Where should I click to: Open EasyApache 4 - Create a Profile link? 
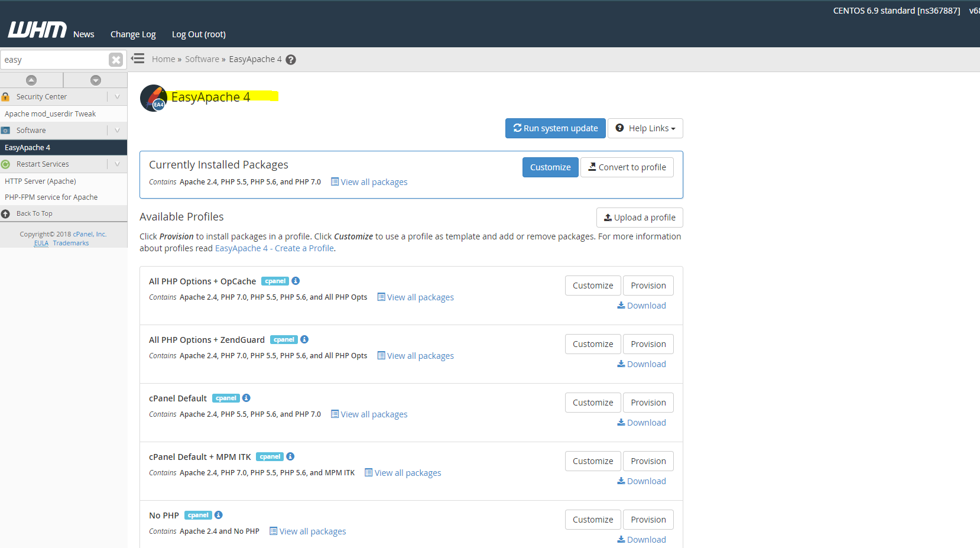[275, 248]
